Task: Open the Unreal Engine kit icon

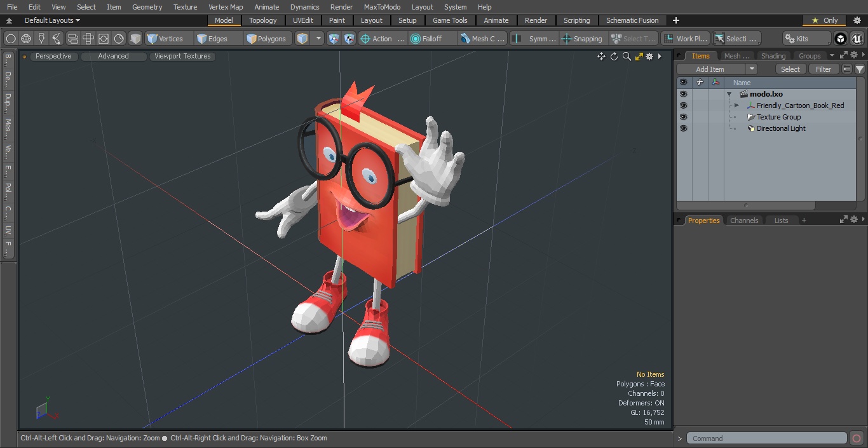Action: [857, 39]
